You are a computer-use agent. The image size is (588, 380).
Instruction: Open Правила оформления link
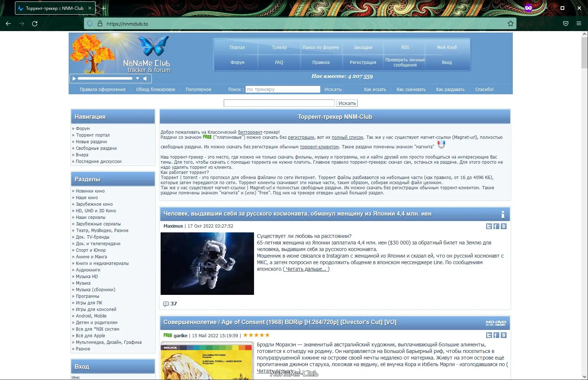[103, 90]
